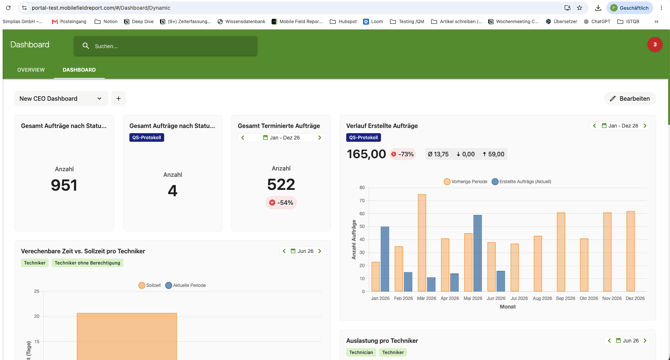Go to previous month in Auslastung pro Techniker
The image size is (670, 360).
tap(609, 340)
